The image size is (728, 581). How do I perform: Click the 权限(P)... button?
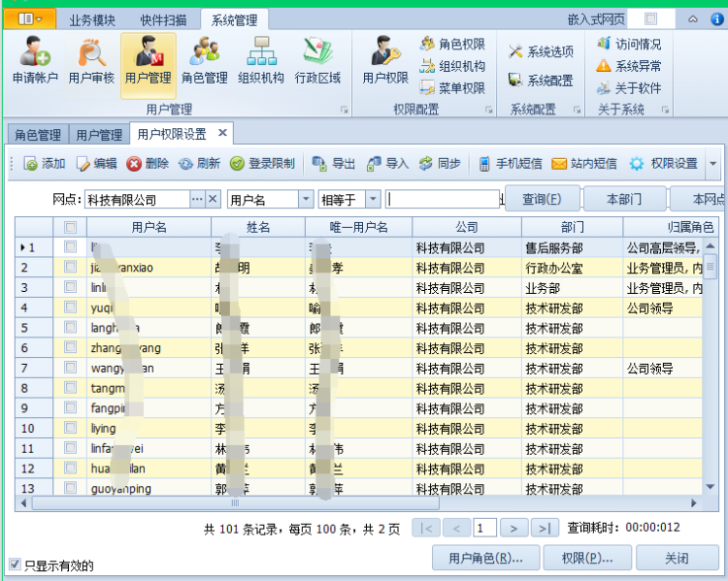click(587, 558)
